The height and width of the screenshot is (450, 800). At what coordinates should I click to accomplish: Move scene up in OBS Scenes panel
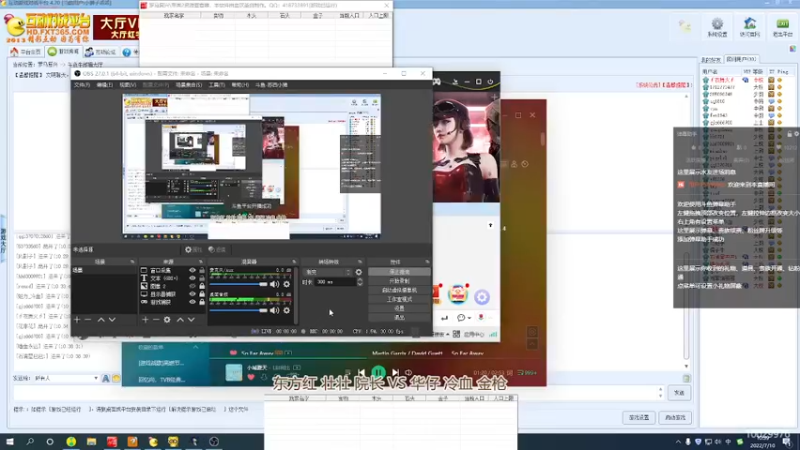click(101, 319)
